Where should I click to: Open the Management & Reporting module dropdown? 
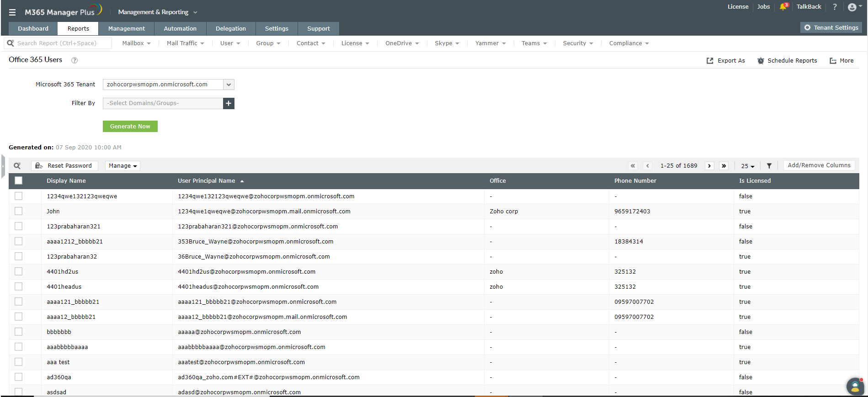coord(158,12)
